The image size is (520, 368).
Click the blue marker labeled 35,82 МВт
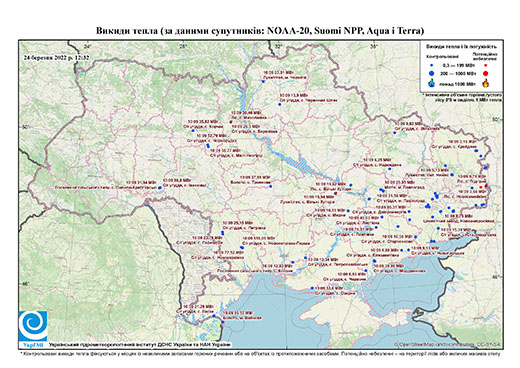coord(193,131)
